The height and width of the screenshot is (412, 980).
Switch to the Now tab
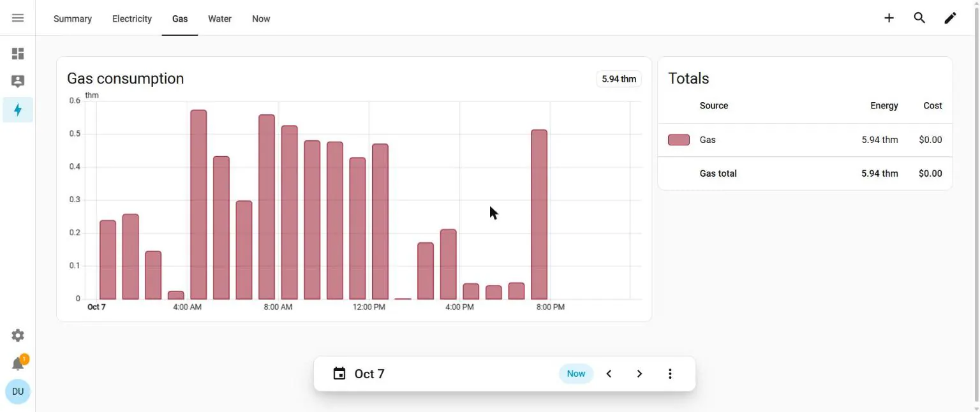click(x=261, y=18)
